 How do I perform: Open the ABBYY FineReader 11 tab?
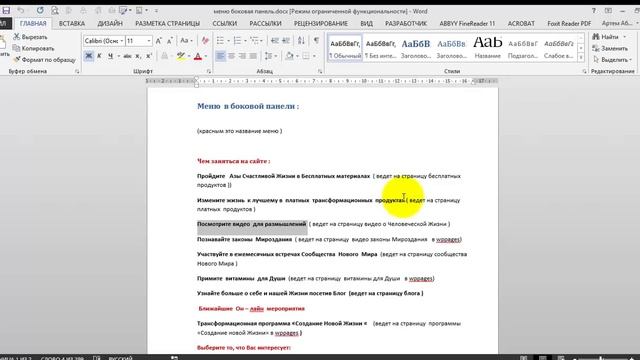pos(467,24)
